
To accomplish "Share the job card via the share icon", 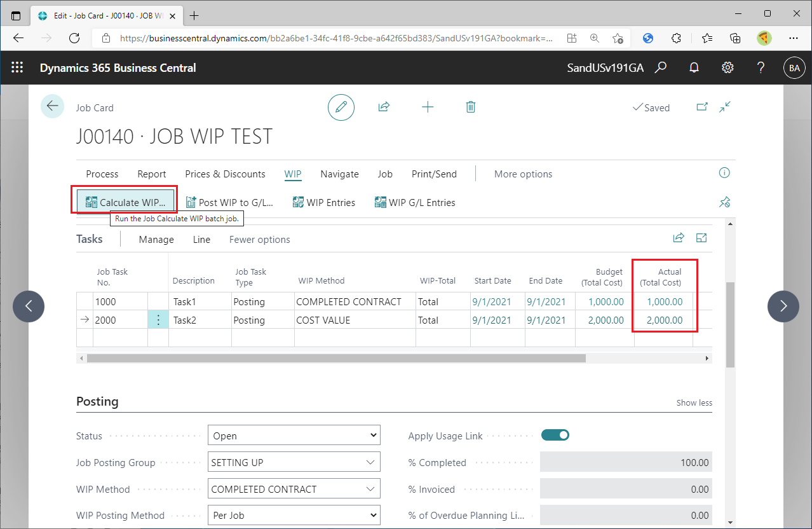I will pos(384,107).
